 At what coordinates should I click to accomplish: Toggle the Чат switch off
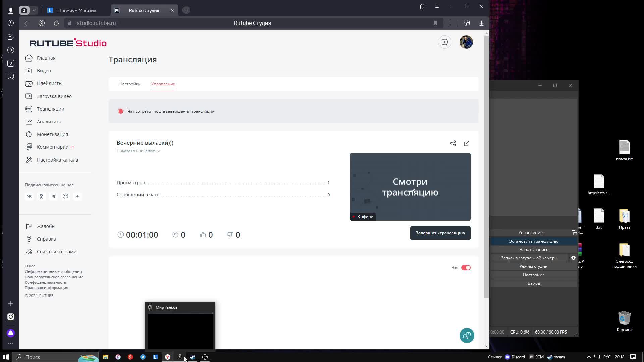466,267
